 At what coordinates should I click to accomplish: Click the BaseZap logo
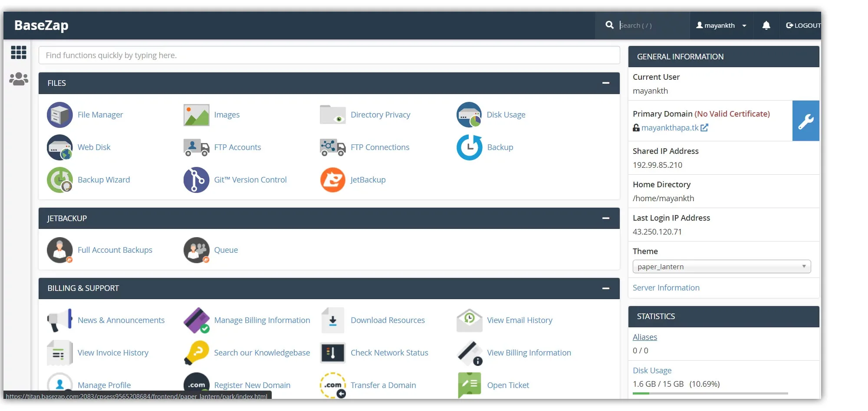(x=41, y=25)
